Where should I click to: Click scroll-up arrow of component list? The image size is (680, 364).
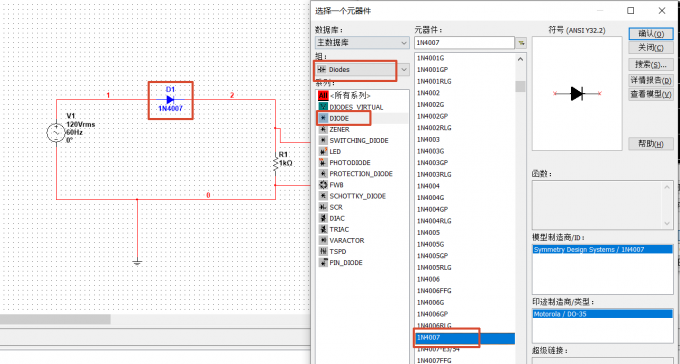coord(520,59)
